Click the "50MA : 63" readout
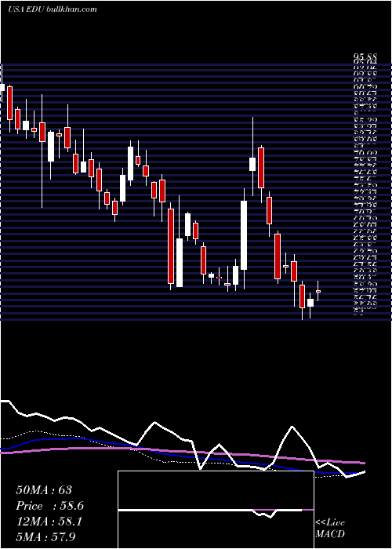 tap(44, 490)
